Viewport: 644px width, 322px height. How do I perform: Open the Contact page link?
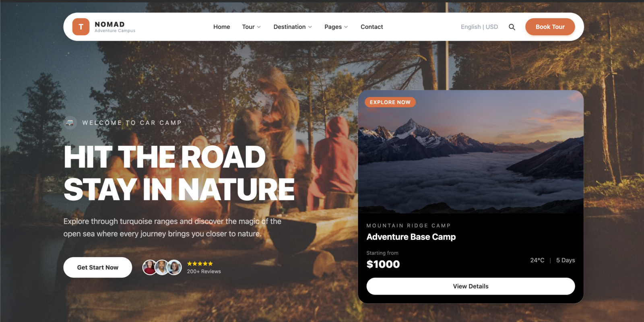[372, 27]
